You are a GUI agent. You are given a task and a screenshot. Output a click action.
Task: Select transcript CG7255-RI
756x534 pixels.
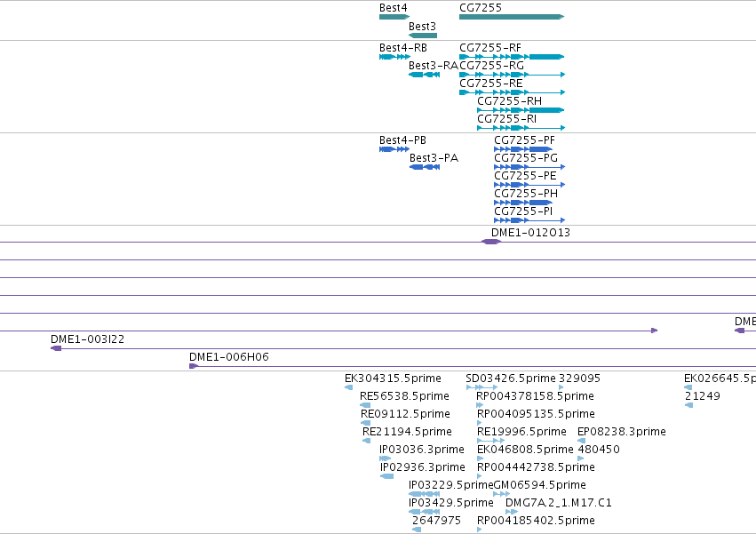point(521,128)
